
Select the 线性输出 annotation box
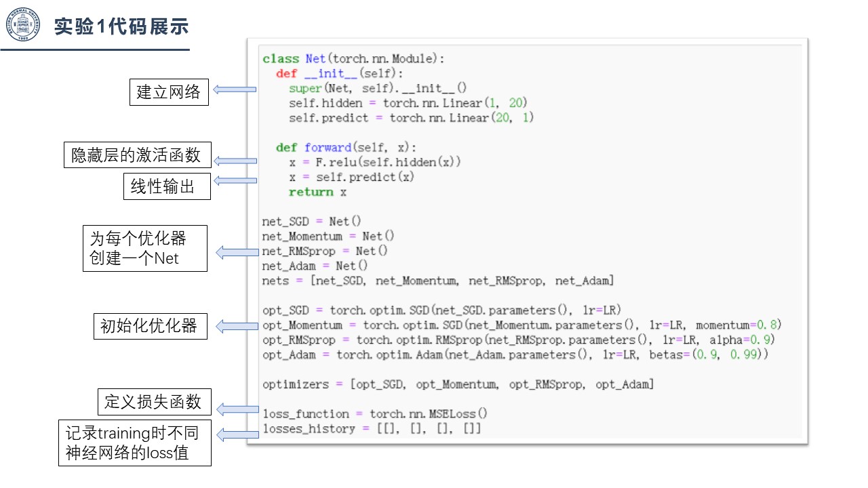(x=167, y=186)
